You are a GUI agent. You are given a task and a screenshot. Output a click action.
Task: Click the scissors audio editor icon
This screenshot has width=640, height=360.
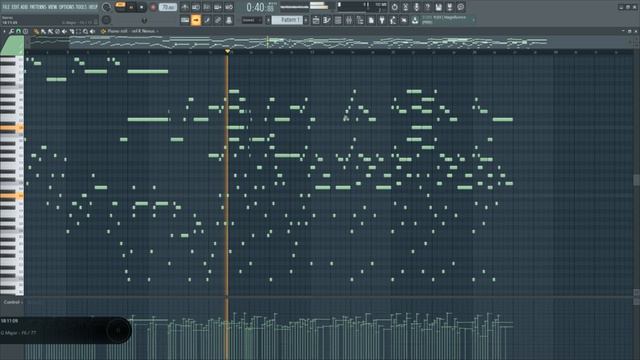pos(405,7)
